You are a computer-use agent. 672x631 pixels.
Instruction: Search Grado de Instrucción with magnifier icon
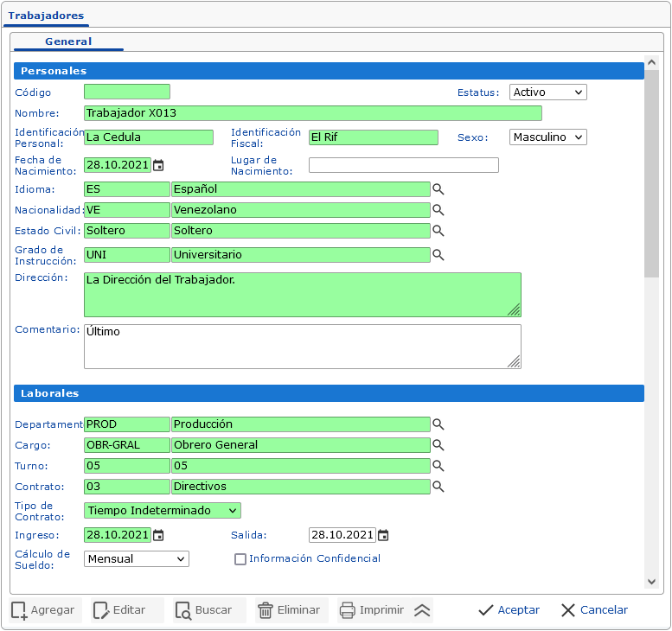(438, 255)
